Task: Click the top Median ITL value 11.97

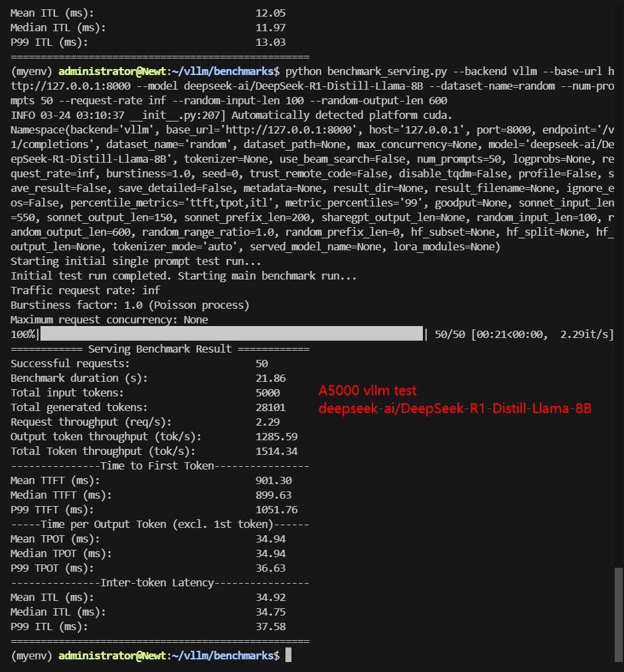Action: click(270, 27)
